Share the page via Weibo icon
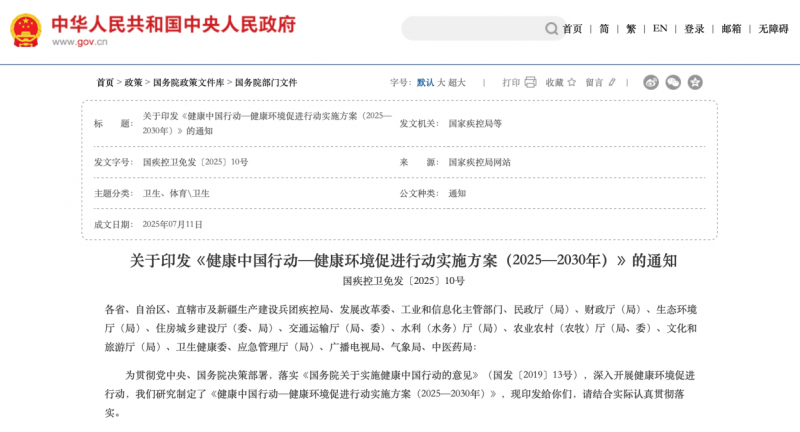The height and width of the screenshot is (432, 800). point(650,82)
